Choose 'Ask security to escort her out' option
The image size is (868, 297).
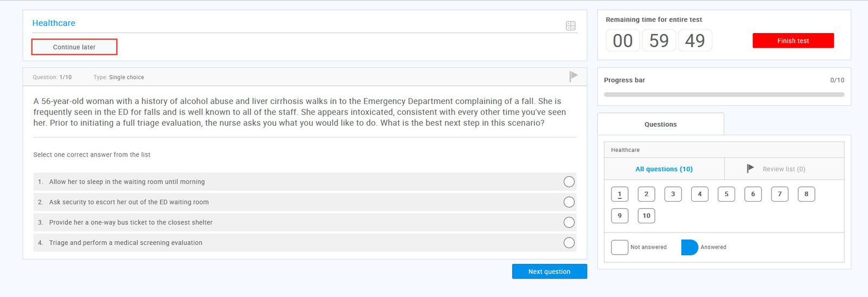click(x=569, y=202)
